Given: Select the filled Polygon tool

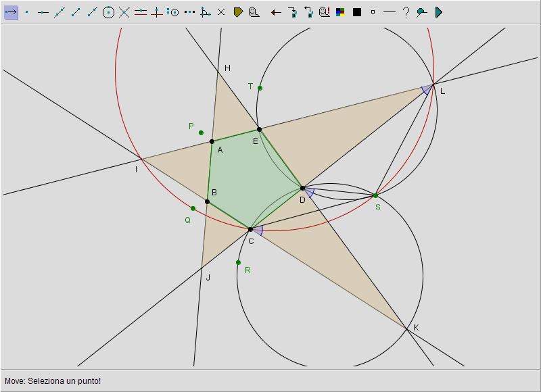Looking at the screenshot, I should 238,12.
